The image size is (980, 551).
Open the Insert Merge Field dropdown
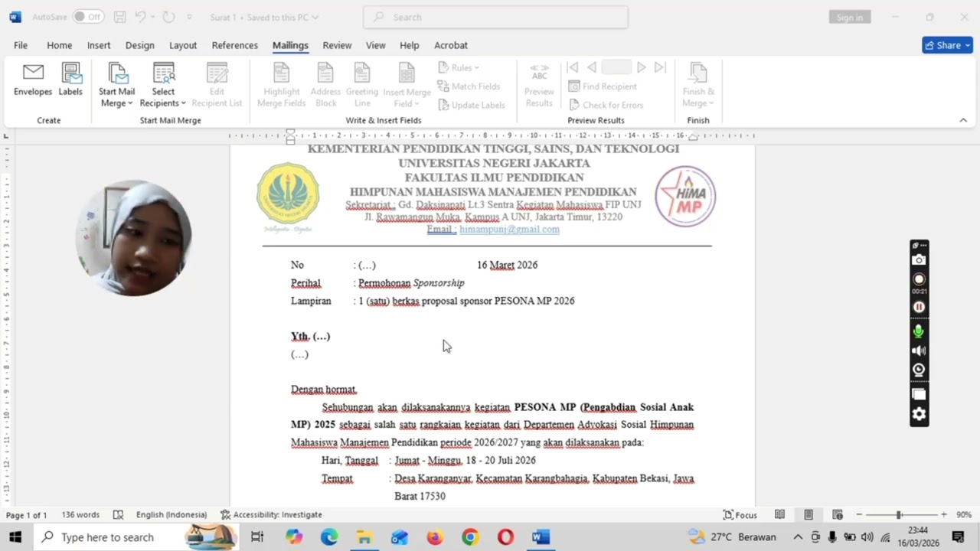pyautogui.click(x=407, y=85)
